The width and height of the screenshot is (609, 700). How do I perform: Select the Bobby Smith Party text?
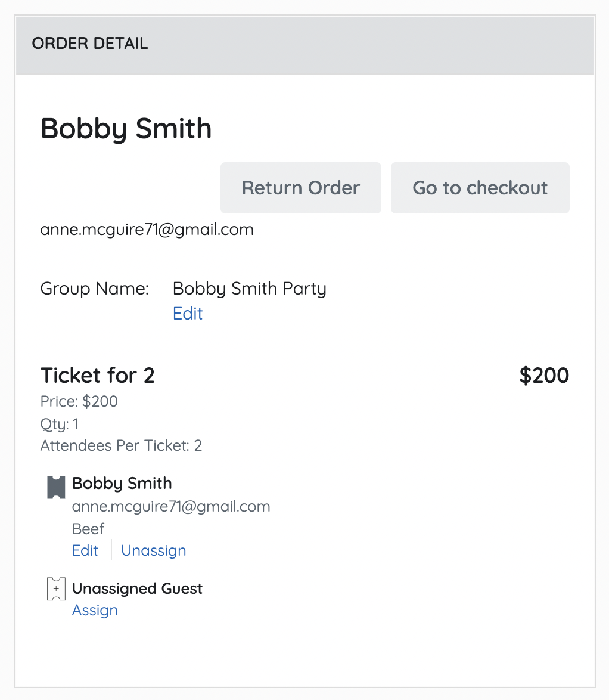(x=249, y=289)
